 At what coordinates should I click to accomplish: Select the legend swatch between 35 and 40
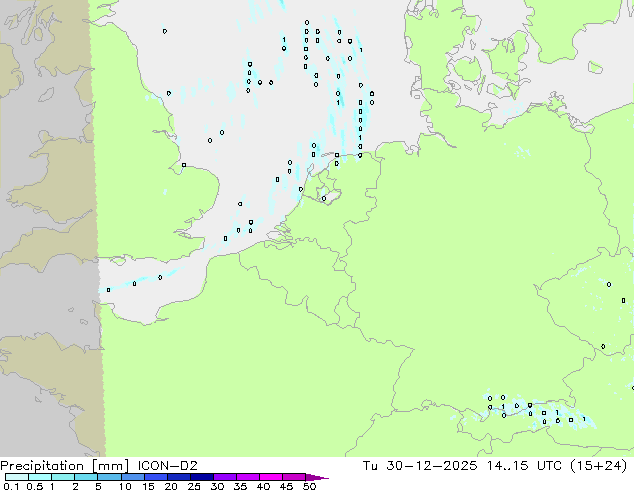248,477
